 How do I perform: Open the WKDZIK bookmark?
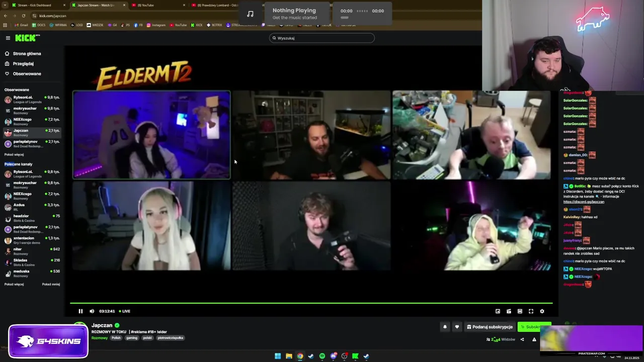[96, 25]
